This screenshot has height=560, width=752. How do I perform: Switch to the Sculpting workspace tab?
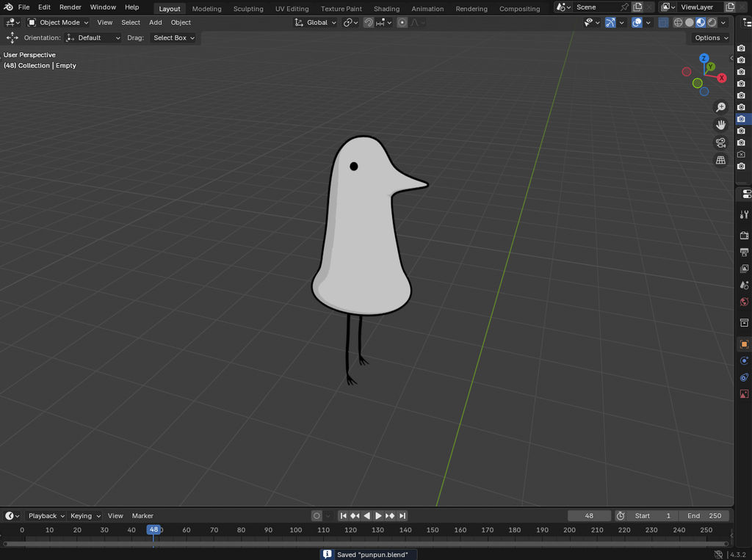click(248, 9)
